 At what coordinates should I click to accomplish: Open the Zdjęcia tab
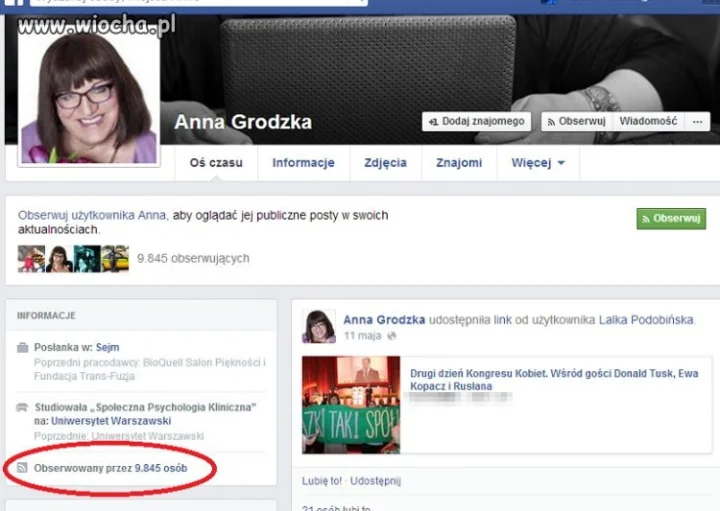tap(385, 163)
